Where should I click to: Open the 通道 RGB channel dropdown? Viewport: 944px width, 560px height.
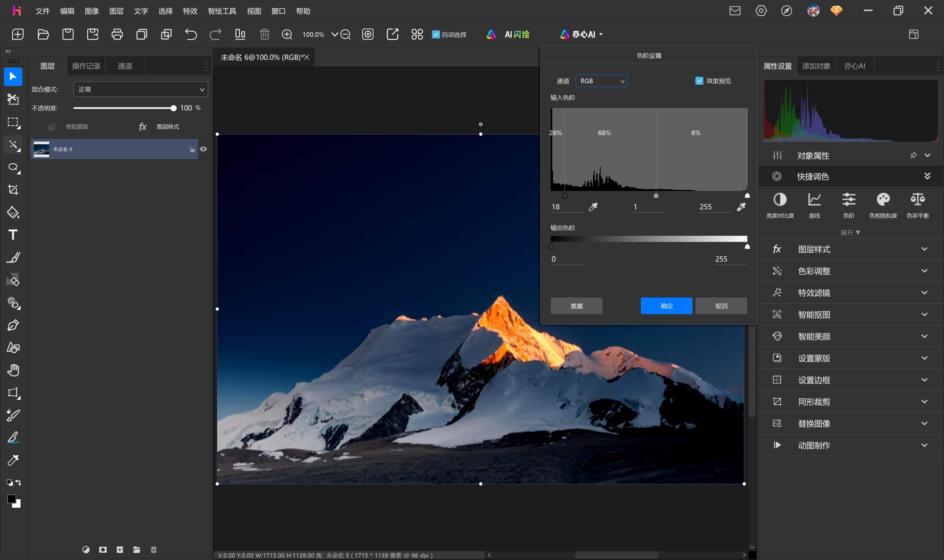pyautogui.click(x=601, y=81)
